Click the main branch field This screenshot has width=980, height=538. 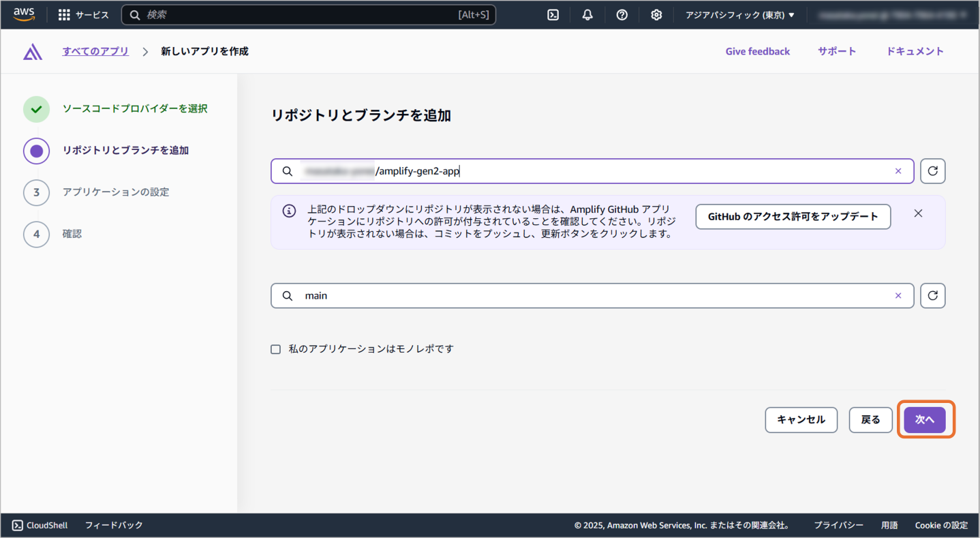coord(592,295)
